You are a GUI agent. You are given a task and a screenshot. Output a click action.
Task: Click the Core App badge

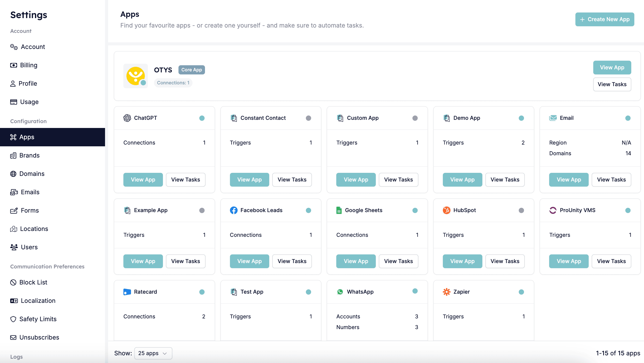click(192, 70)
